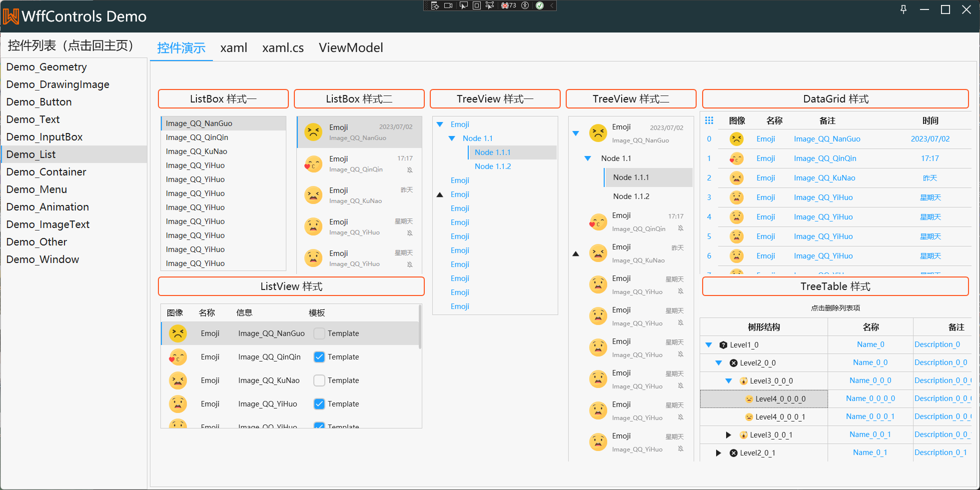980x490 pixels.
Task: Click DataGrid 时间 column header
Action: pos(931,120)
